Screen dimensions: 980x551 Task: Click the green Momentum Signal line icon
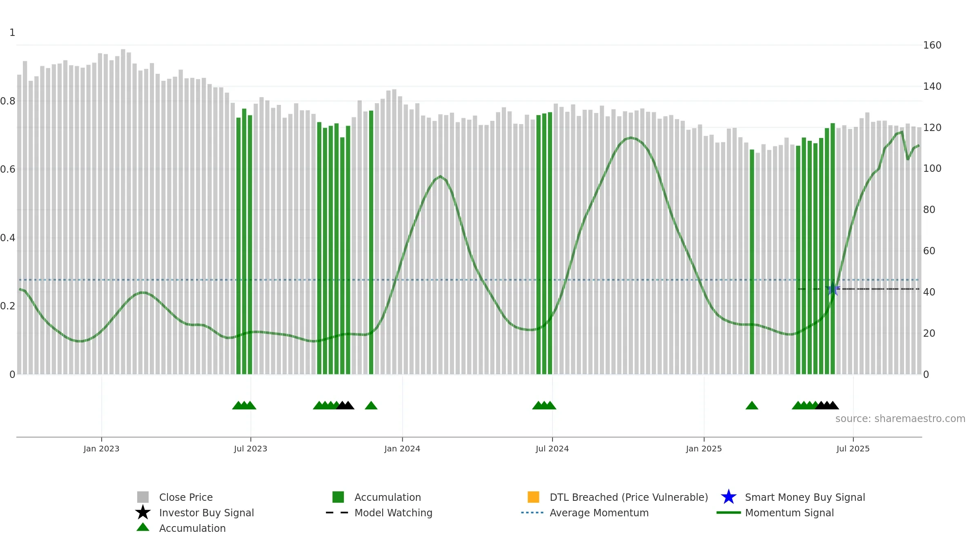pos(728,513)
